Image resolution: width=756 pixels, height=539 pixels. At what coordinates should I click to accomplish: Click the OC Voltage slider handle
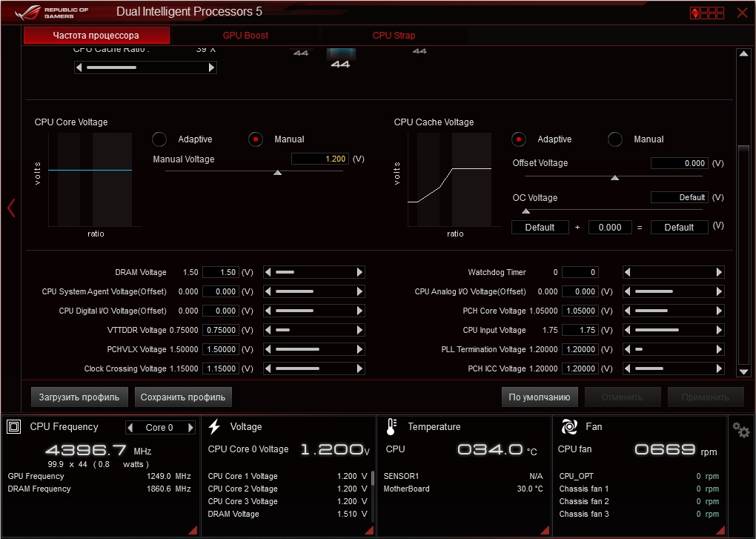pos(526,211)
